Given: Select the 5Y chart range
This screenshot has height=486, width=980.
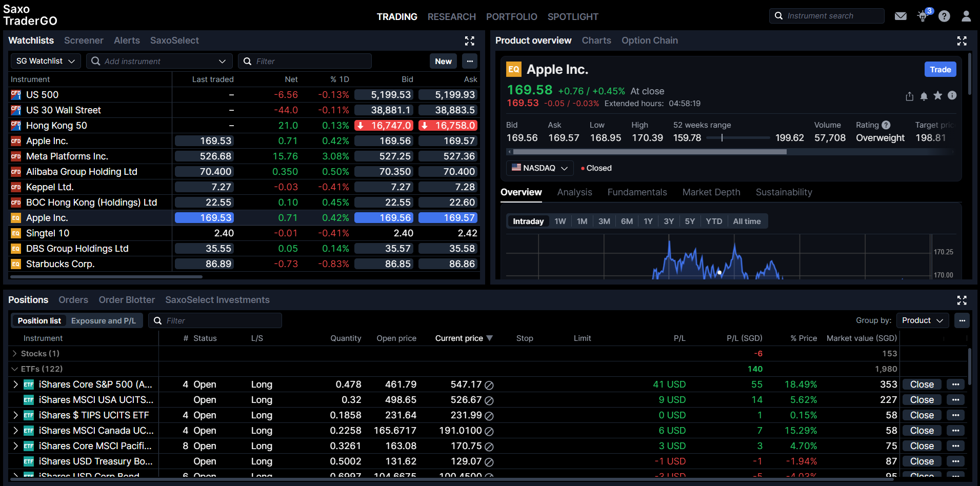Looking at the screenshot, I should pyautogui.click(x=690, y=221).
